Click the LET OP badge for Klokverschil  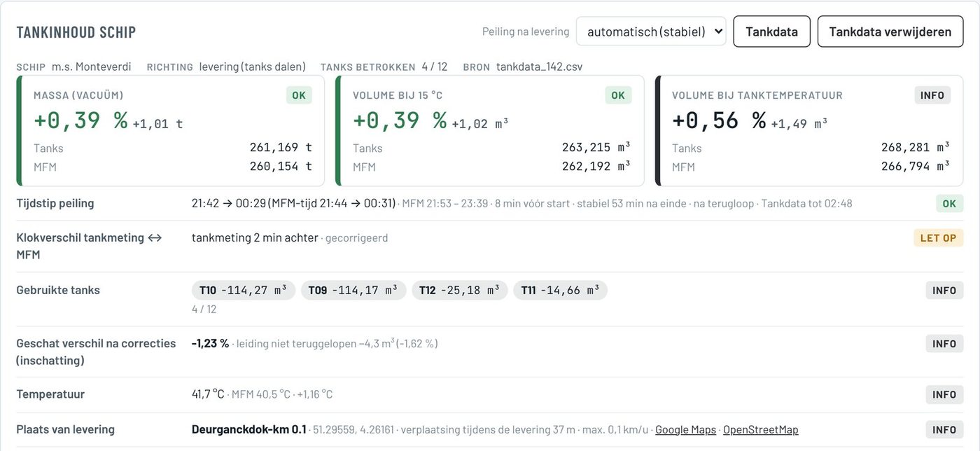[938, 237]
